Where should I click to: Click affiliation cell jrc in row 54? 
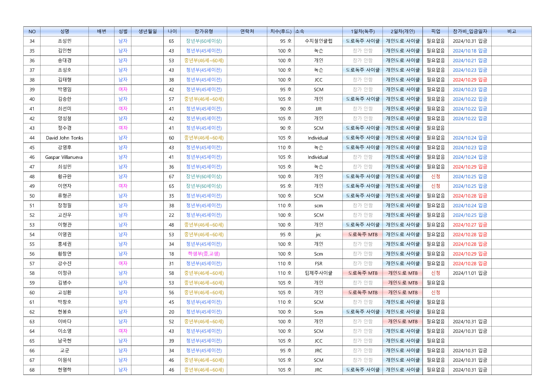(318, 234)
